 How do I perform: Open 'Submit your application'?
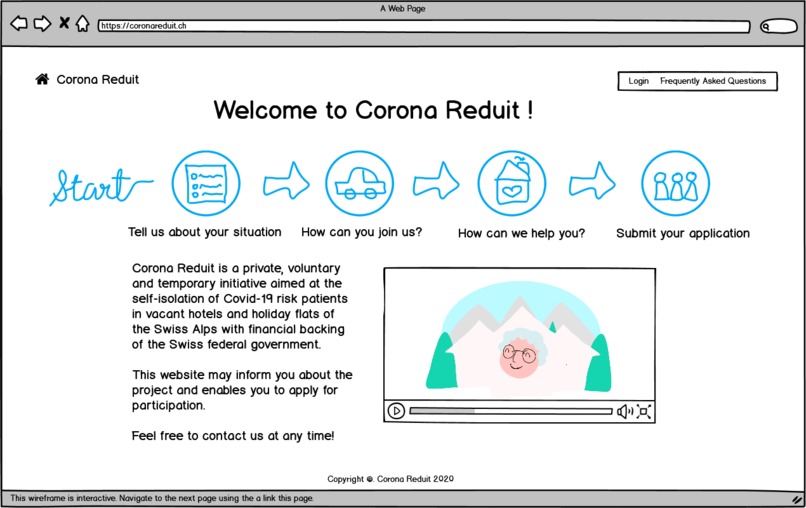pyautogui.click(x=683, y=233)
